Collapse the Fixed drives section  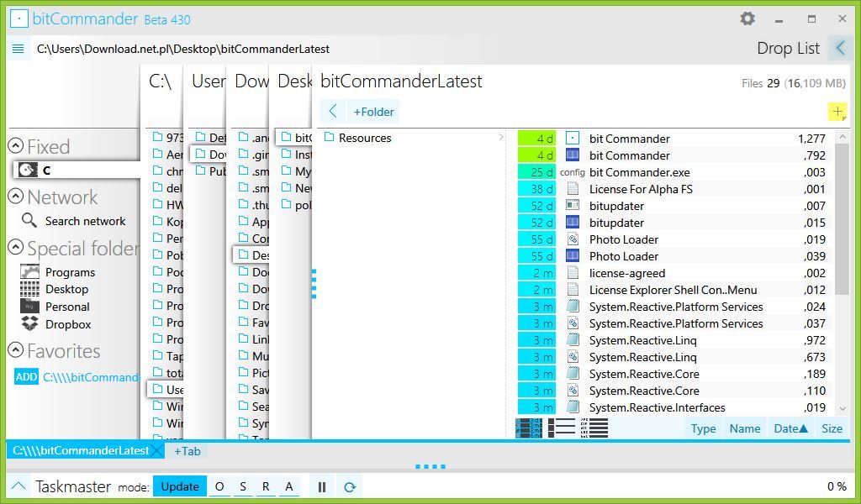pyautogui.click(x=16, y=146)
